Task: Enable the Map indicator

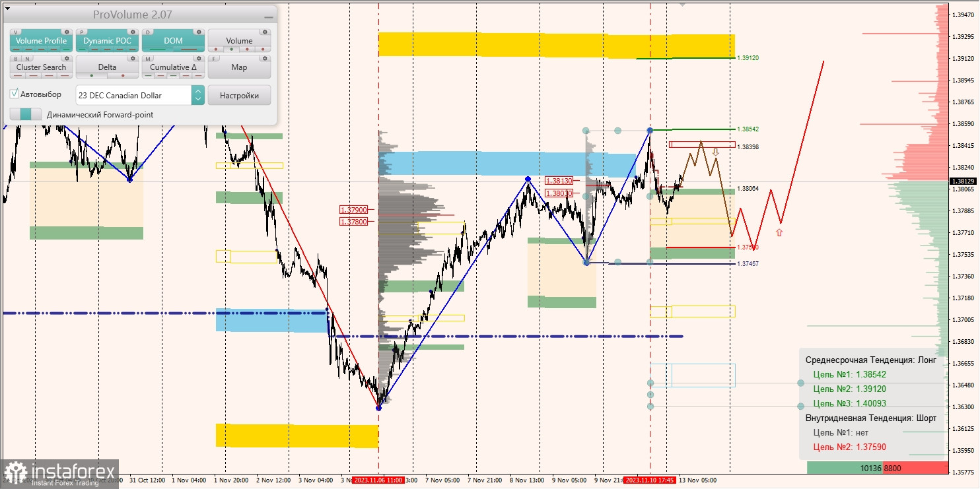Action: pos(239,67)
